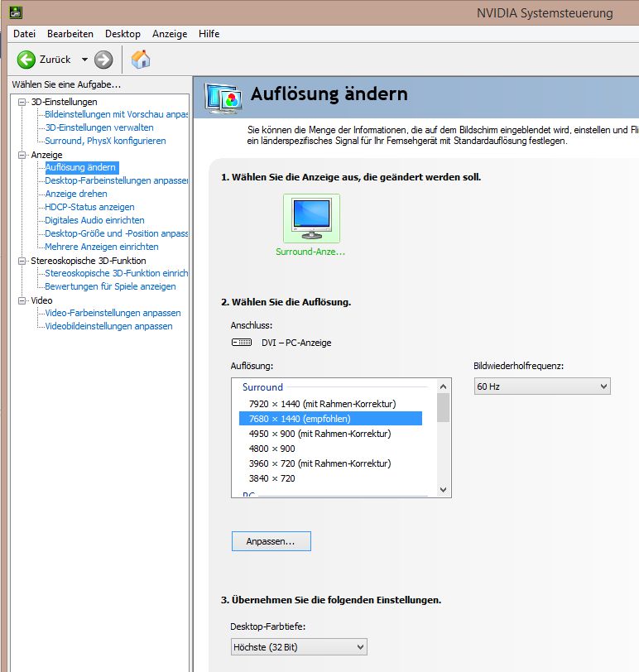The width and height of the screenshot is (639, 672).
Task: Open the home page house icon
Action: click(x=141, y=59)
